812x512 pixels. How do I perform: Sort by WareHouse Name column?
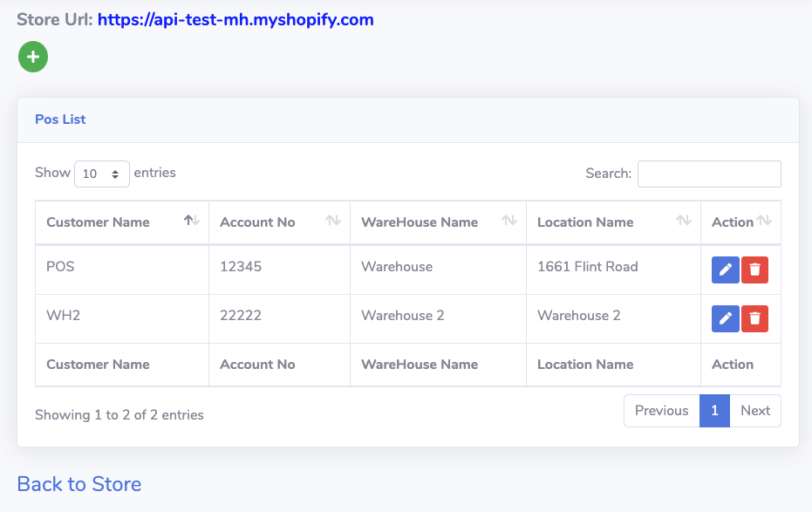coord(437,222)
